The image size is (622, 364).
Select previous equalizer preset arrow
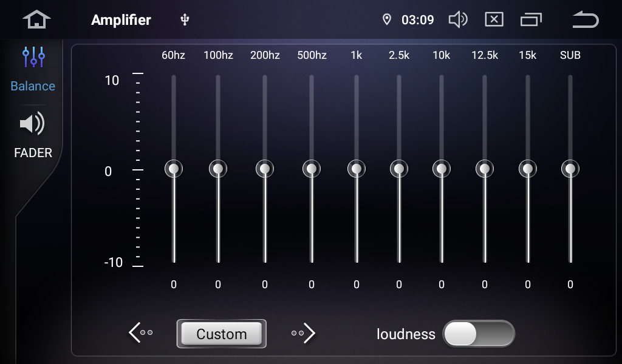pos(140,332)
